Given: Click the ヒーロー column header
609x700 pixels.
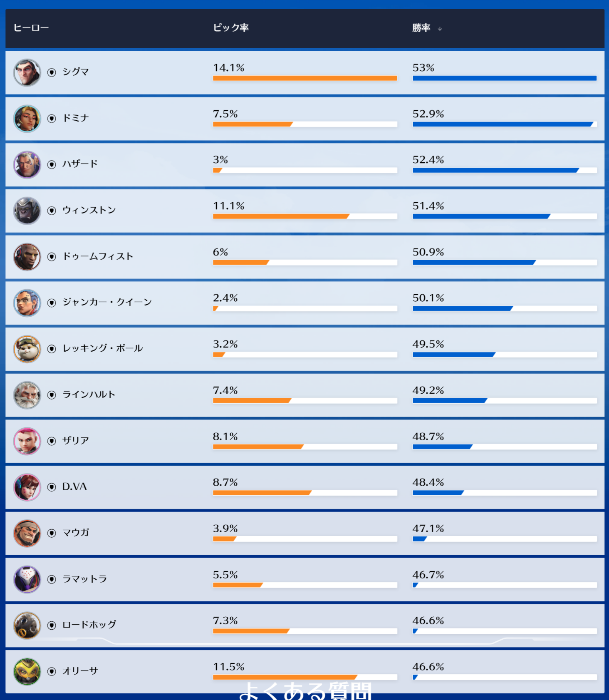Looking at the screenshot, I should coord(31,28).
